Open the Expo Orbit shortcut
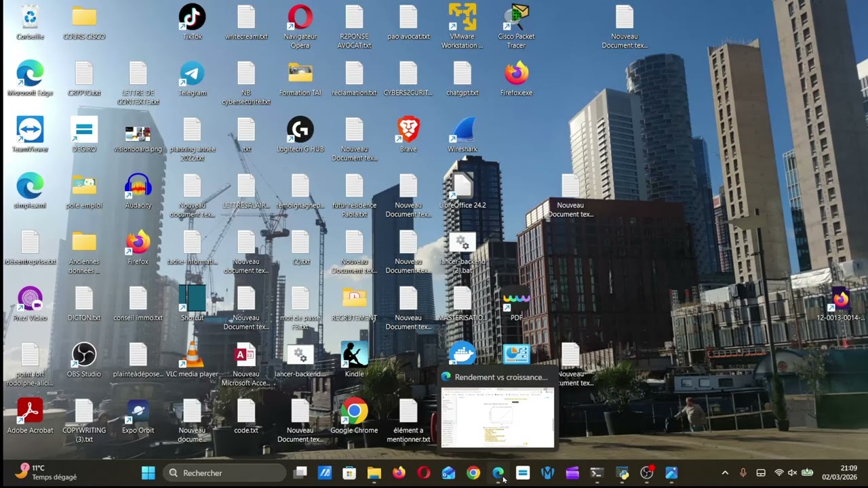 coord(138,415)
